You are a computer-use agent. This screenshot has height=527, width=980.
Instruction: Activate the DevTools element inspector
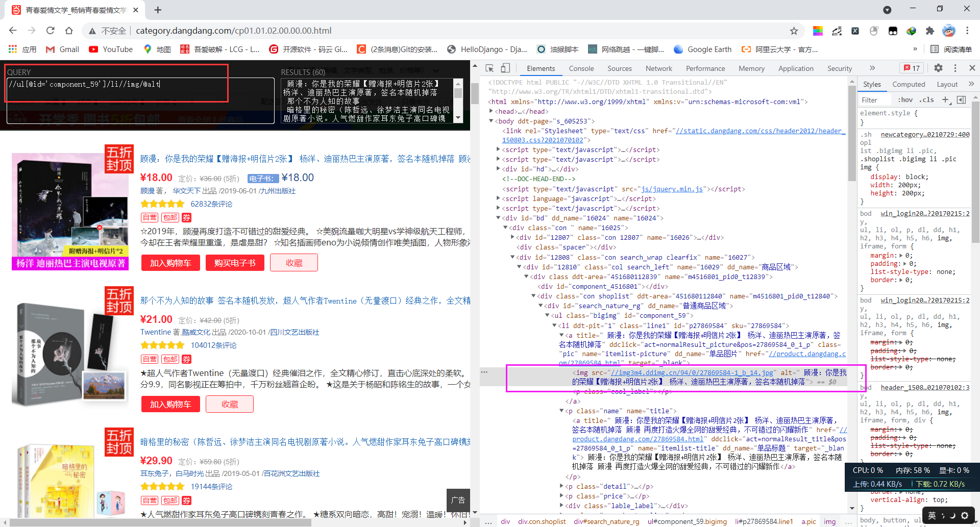tap(489, 68)
